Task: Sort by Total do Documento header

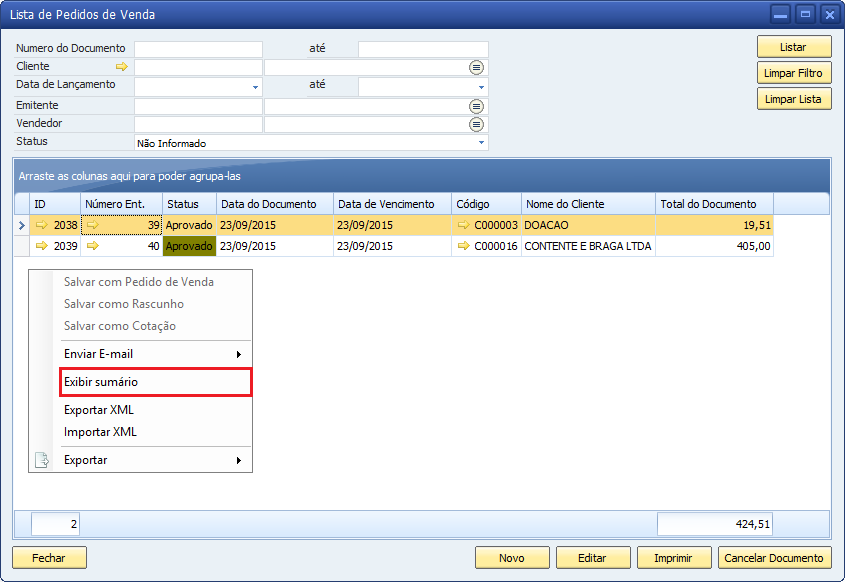Action: click(x=715, y=204)
